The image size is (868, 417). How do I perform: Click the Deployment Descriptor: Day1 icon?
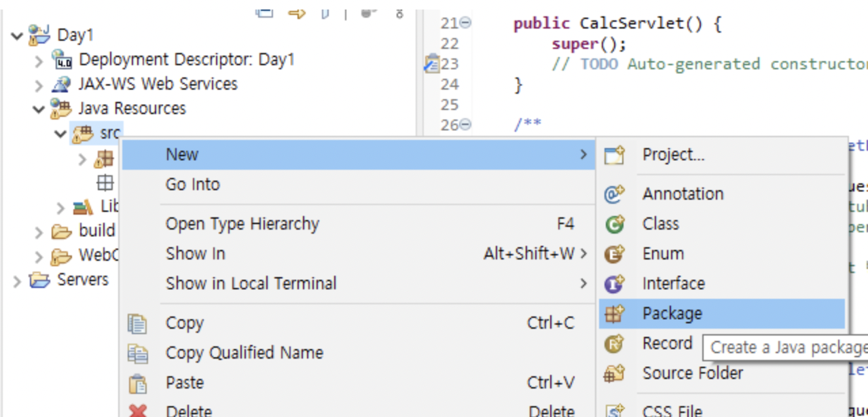click(62, 60)
